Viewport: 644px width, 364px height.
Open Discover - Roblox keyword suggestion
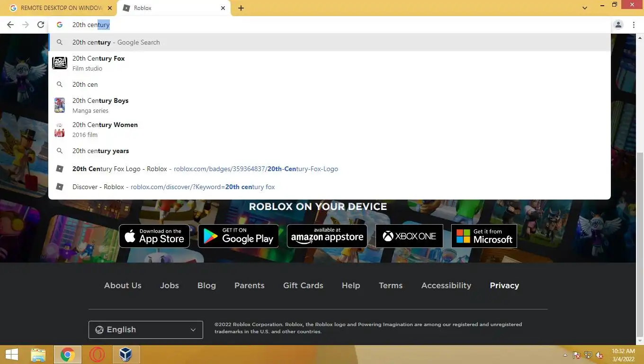330,187
